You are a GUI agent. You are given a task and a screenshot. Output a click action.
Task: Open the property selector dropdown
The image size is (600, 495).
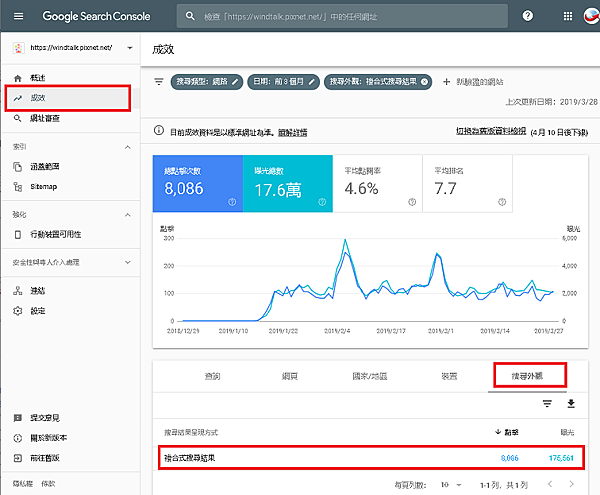pyautogui.click(x=129, y=48)
